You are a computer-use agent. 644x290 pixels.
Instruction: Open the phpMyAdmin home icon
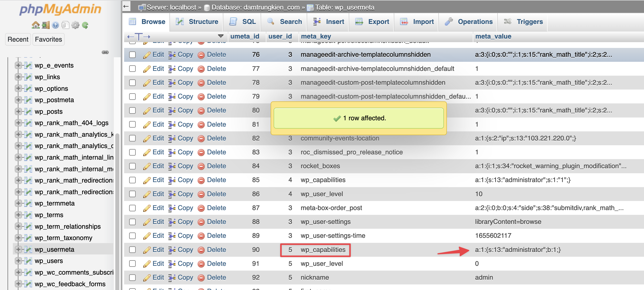click(35, 25)
